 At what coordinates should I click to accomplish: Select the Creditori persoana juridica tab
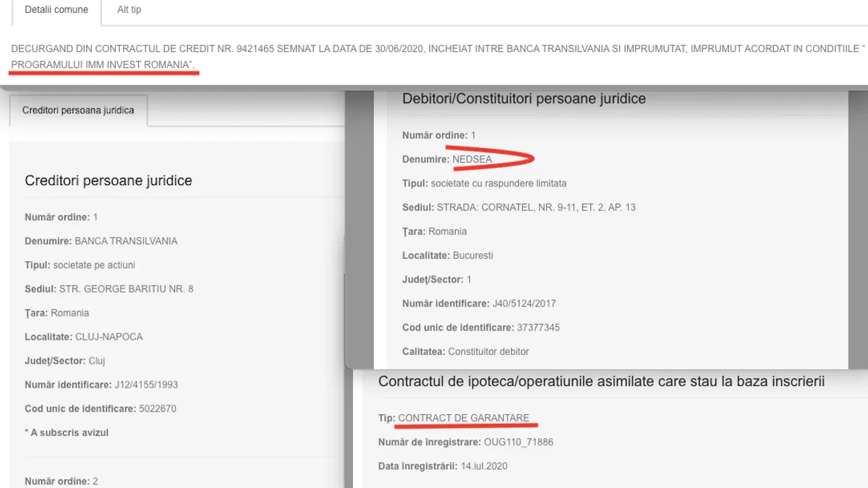click(x=78, y=111)
